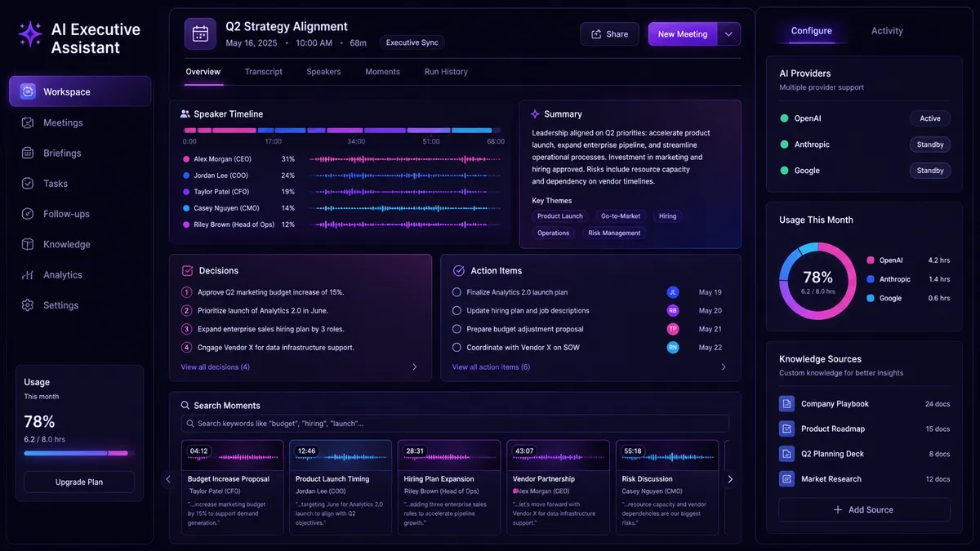This screenshot has height=551, width=980.
Task: Click the Speaker Timeline people icon
Action: (x=185, y=114)
